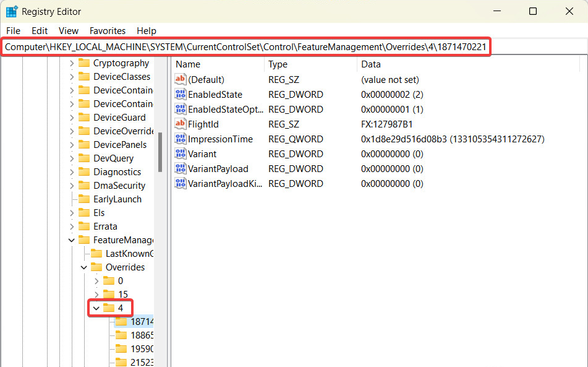Select the Overrides folder icon
Image resolution: width=588 pixels, height=367 pixels.
[96, 267]
